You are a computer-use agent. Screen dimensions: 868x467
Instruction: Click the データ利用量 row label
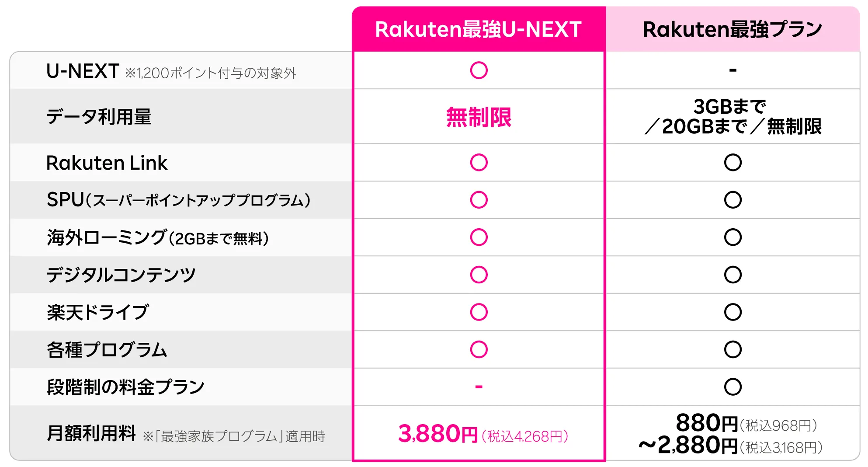(x=99, y=117)
